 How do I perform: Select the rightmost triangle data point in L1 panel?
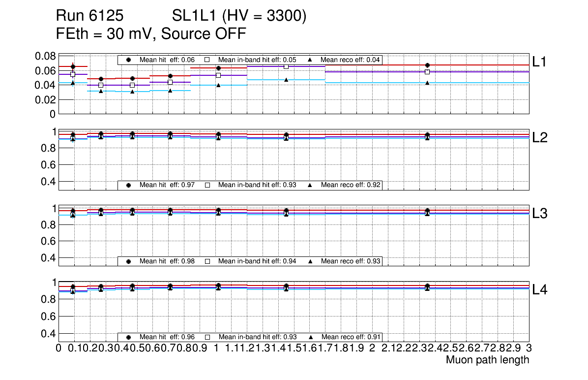click(x=427, y=83)
